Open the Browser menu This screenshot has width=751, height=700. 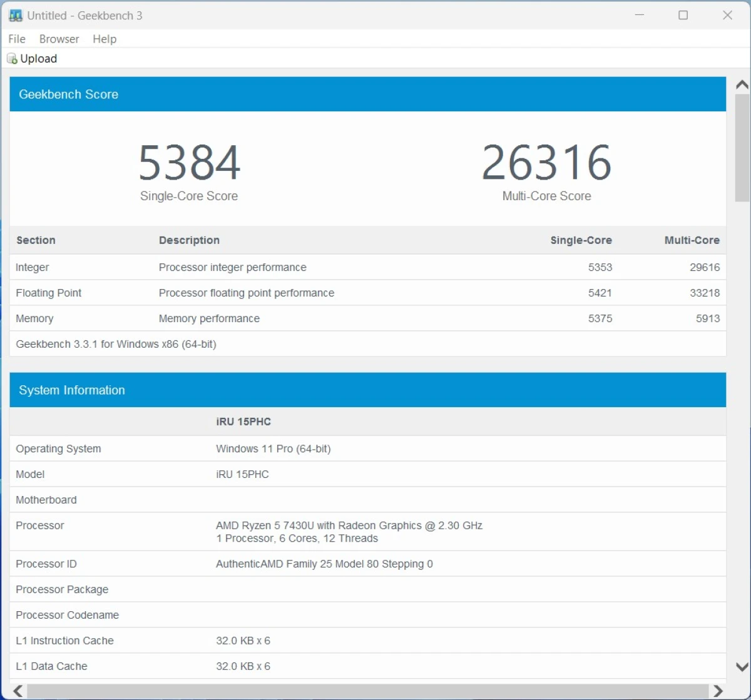click(x=59, y=39)
